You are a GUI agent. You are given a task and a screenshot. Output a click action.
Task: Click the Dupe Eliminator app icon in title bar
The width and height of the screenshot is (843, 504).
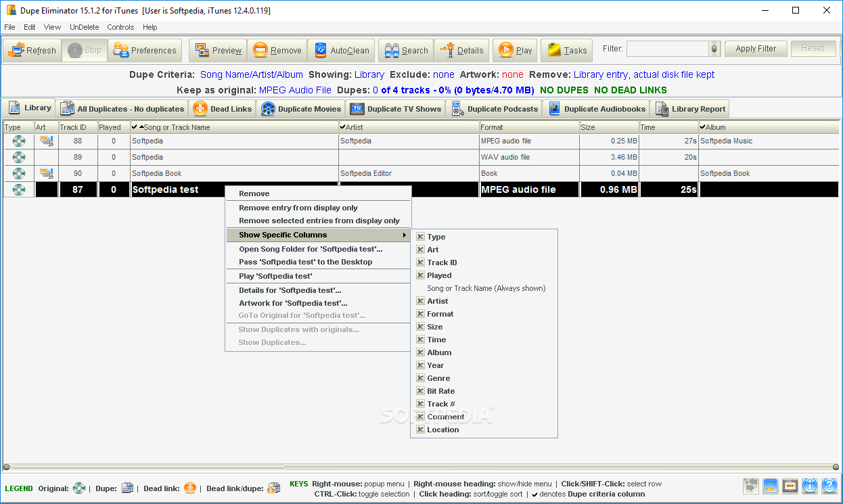click(10, 10)
